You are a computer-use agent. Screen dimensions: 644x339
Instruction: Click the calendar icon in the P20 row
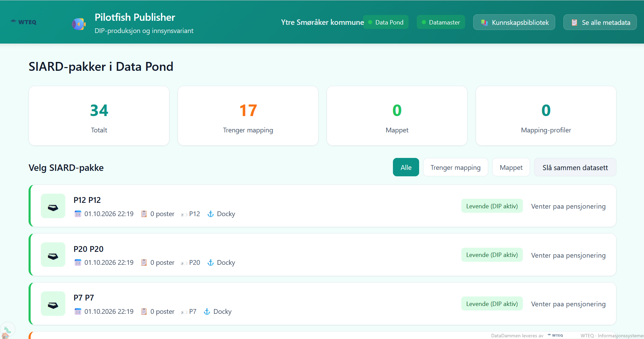(78, 262)
